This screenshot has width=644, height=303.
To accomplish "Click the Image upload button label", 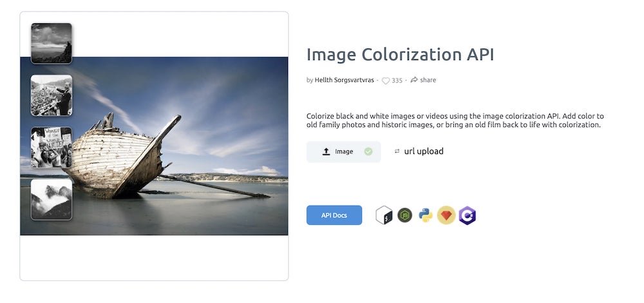I will (344, 151).
